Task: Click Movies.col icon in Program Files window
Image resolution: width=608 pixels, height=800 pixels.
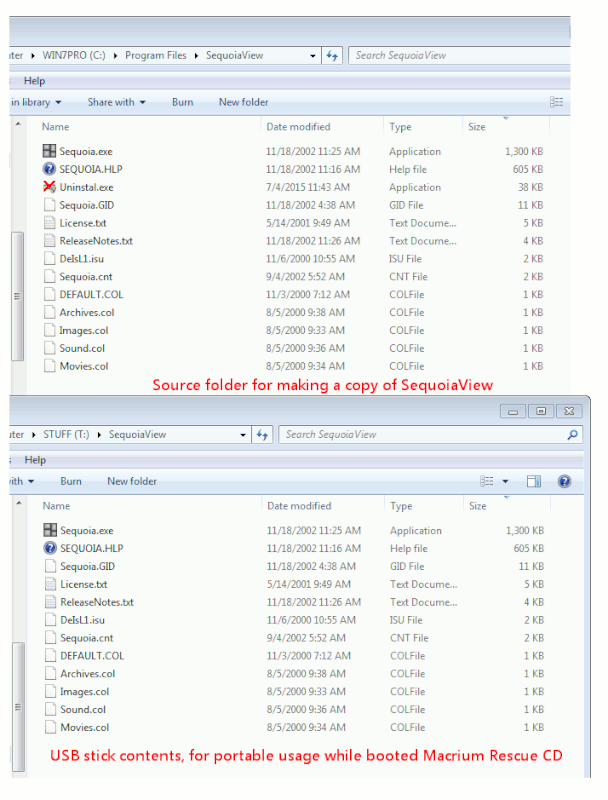Action: [49, 365]
